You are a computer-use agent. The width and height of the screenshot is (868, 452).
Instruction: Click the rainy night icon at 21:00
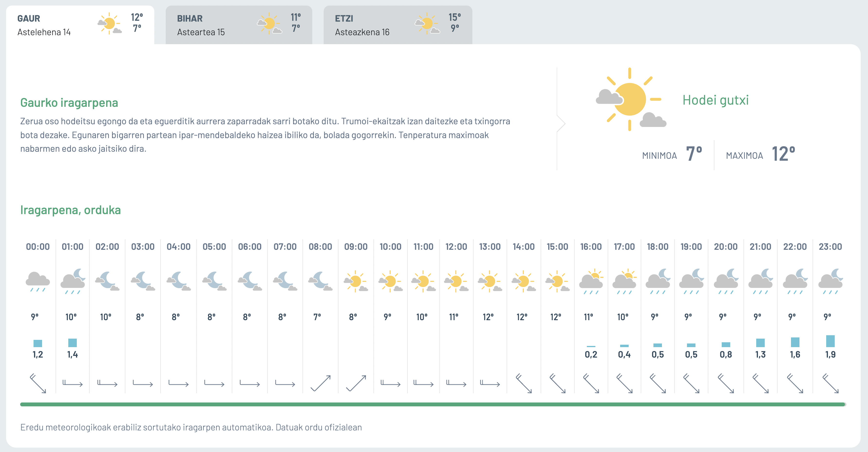pyautogui.click(x=761, y=281)
